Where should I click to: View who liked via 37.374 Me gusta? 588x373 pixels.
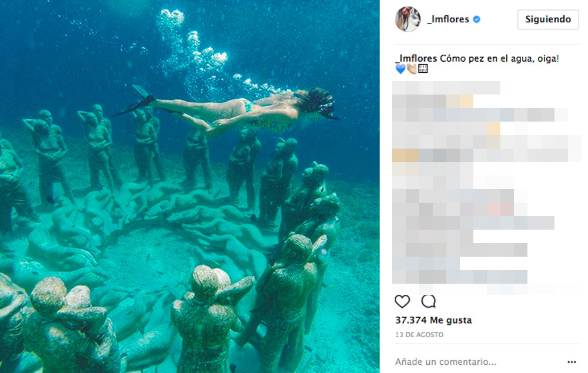tap(433, 320)
